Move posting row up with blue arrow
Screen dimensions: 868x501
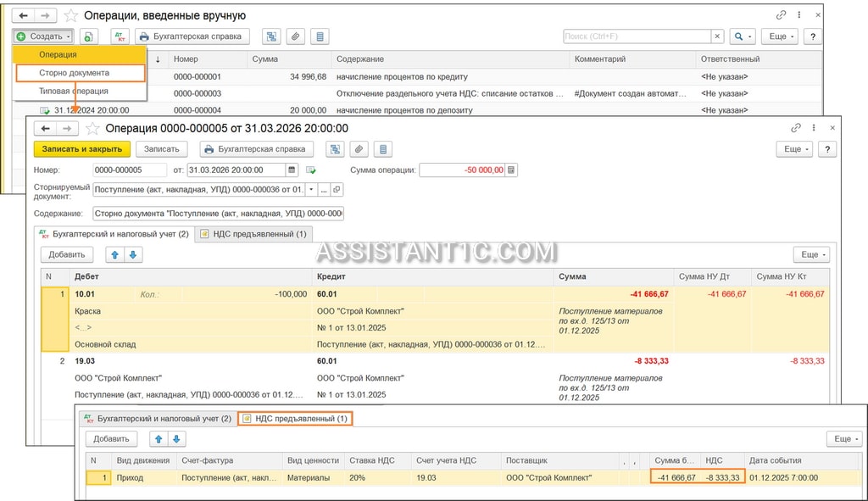click(115, 254)
